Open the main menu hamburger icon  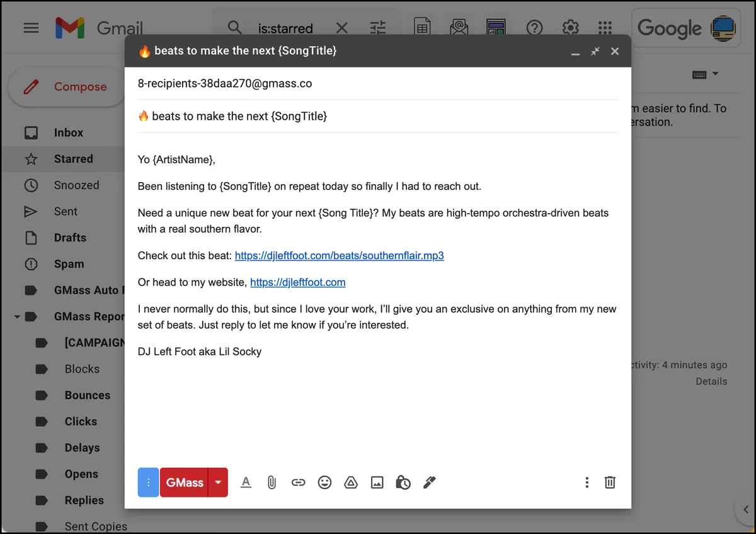31,28
